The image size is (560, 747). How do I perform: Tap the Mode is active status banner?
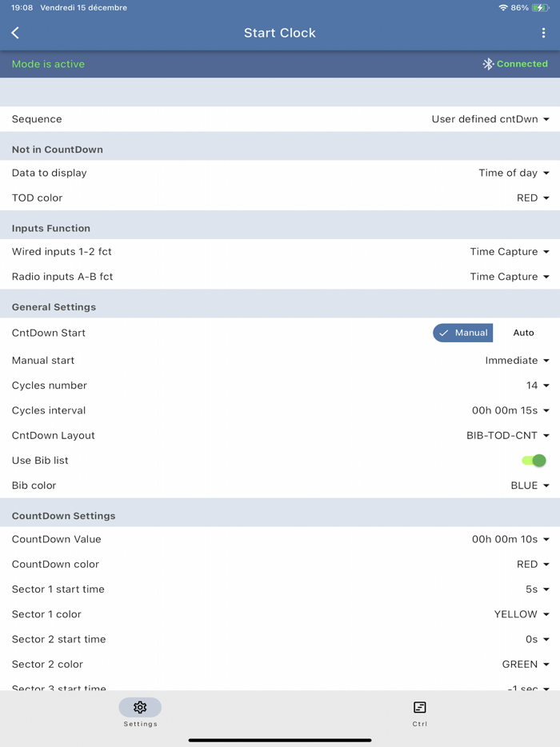[x=48, y=64]
